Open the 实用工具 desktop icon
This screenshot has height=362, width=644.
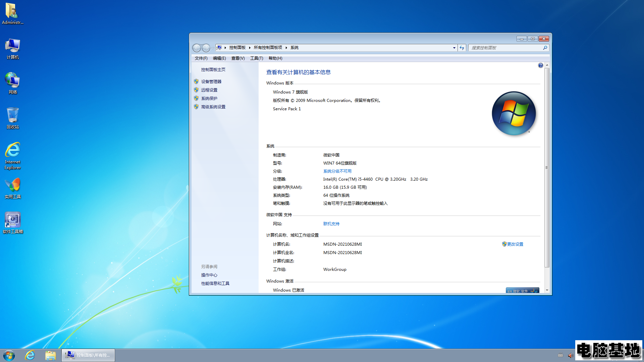[x=12, y=188]
